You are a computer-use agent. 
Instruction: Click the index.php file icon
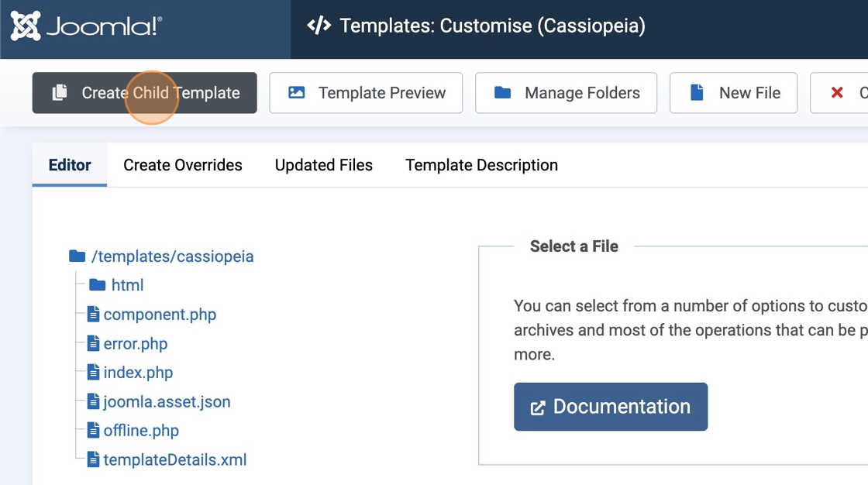pos(93,373)
